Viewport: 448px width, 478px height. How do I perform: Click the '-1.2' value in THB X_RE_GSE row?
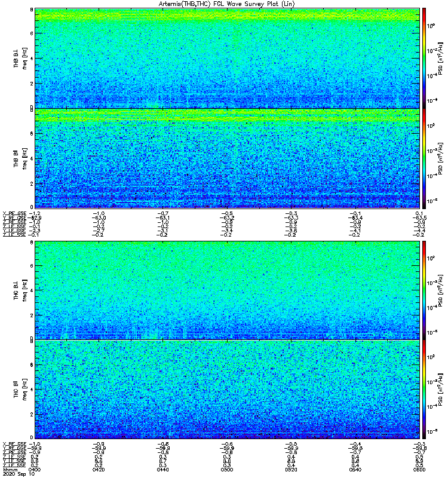point(35,214)
